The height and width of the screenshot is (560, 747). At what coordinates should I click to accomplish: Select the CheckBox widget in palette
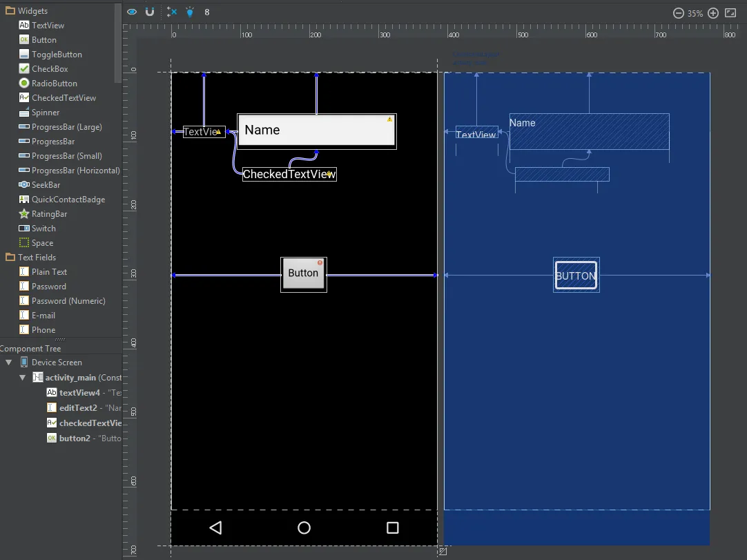49,69
